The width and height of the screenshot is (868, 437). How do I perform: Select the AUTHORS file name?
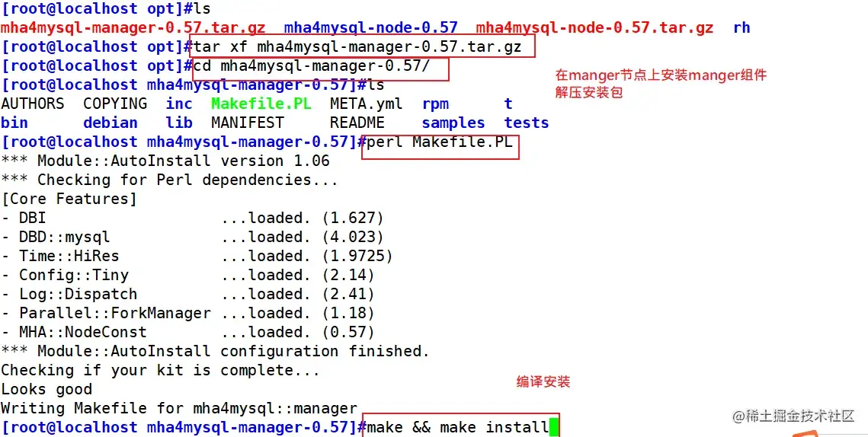(33, 104)
